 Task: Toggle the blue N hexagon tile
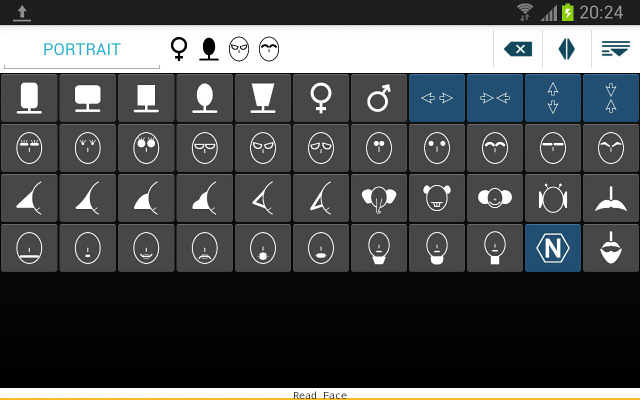[x=553, y=248]
